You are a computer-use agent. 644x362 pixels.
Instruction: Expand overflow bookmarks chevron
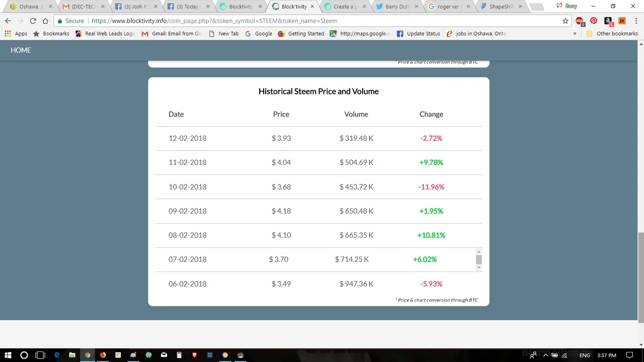click(x=575, y=34)
